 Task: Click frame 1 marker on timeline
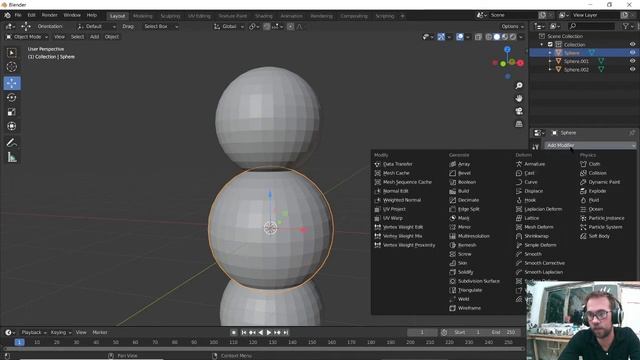coord(19,342)
